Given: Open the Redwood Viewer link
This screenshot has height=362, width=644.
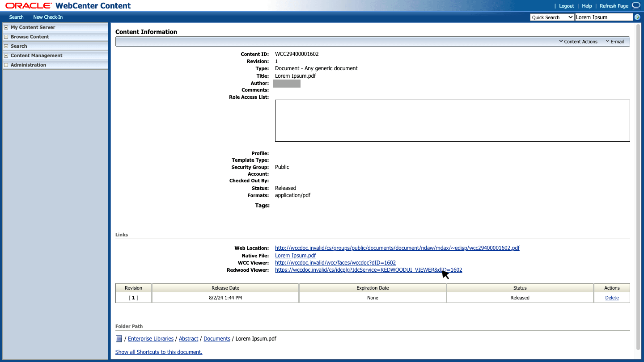Looking at the screenshot, I should [x=369, y=270].
